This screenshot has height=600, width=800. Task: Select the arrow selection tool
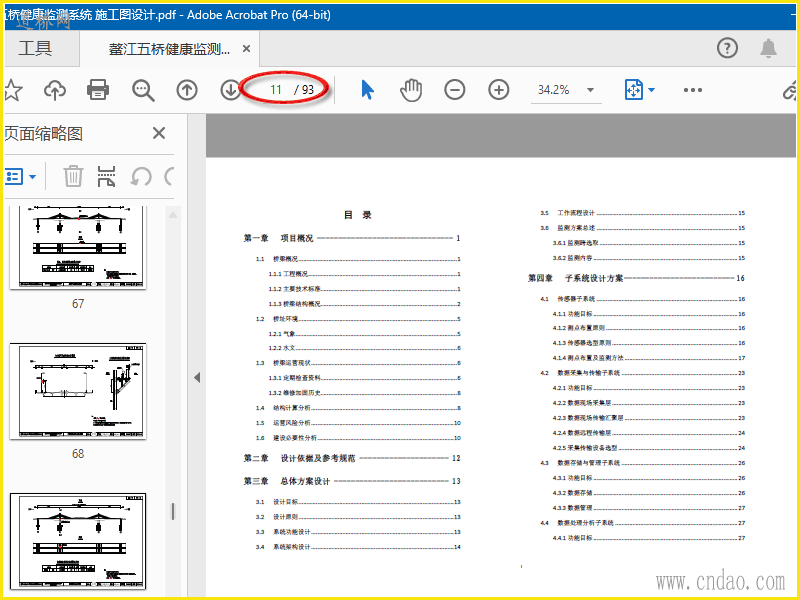(367, 90)
